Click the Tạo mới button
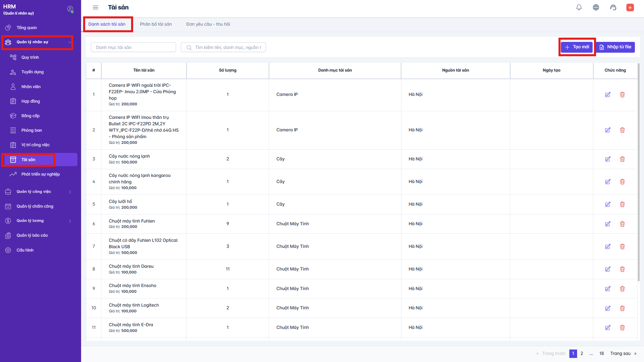Viewport: 644px width, 362px height. [x=577, y=47]
